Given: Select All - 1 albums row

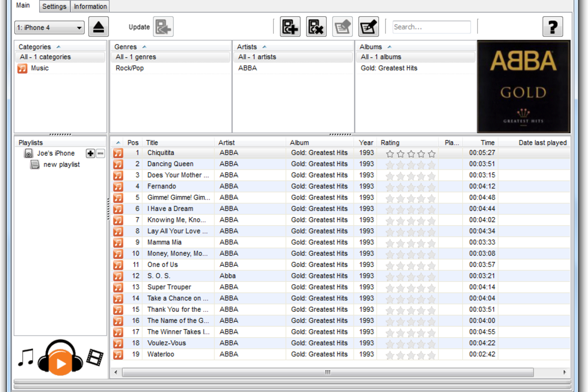Looking at the screenshot, I should coord(416,57).
